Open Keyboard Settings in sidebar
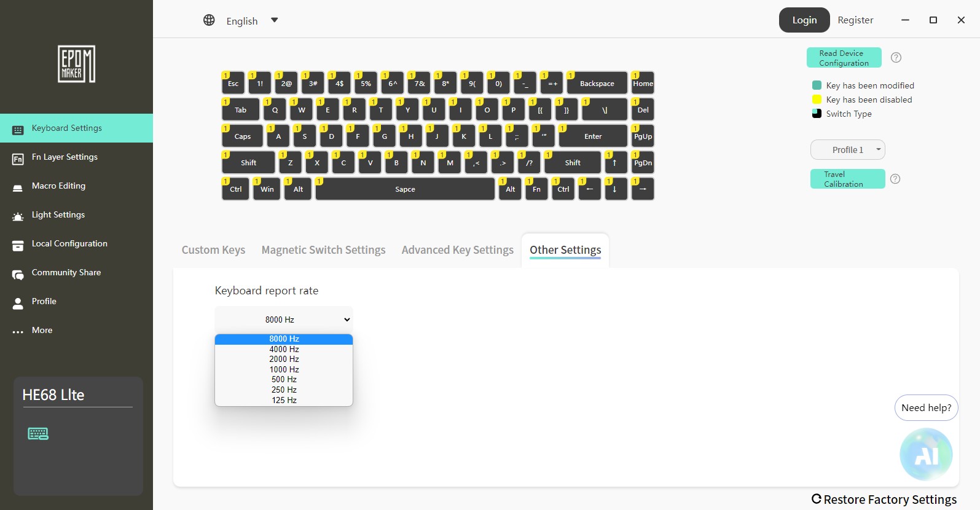The image size is (980, 510). point(76,128)
